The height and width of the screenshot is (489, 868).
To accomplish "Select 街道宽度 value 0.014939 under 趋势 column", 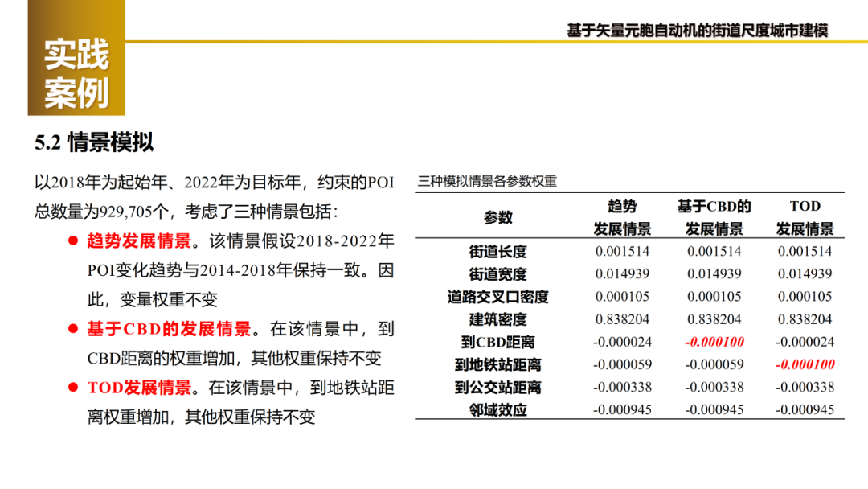I will point(622,274).
